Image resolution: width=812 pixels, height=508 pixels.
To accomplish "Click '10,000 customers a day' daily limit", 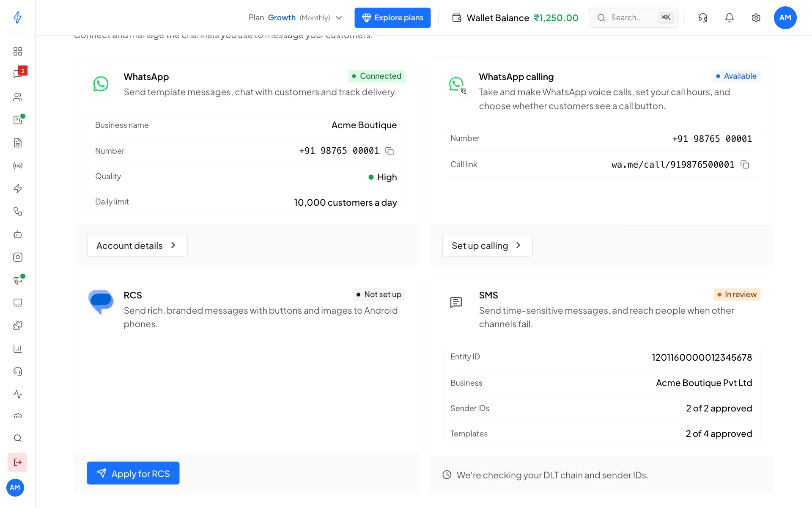I will tap(346, 202).
